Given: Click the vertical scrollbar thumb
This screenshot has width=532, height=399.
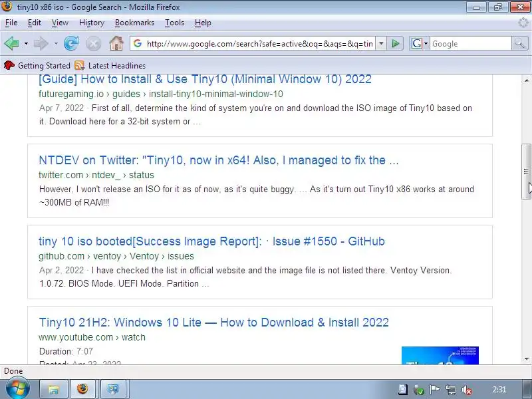Looking at the screenshot, I should pos(526,172).
